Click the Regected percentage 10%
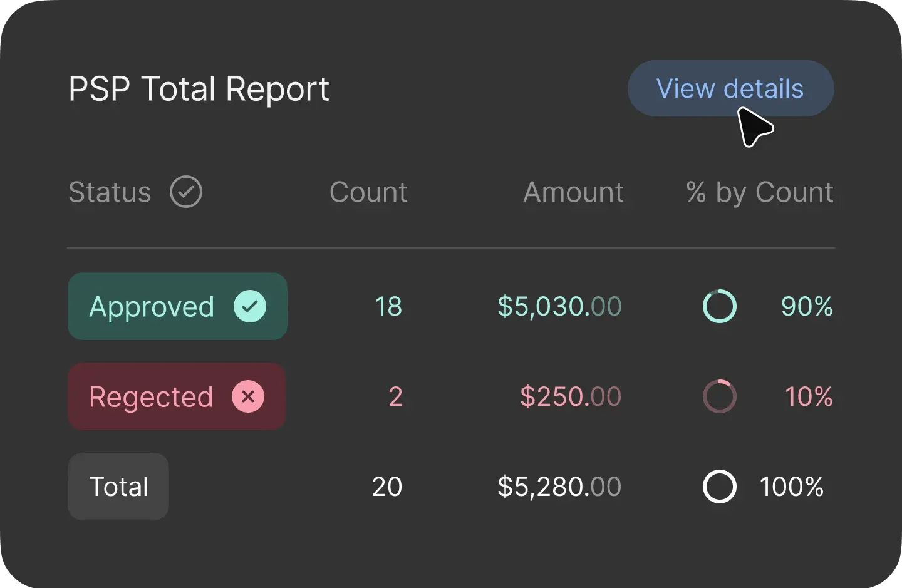Viewport: 902px width, 588px height. tap(809, 397)
